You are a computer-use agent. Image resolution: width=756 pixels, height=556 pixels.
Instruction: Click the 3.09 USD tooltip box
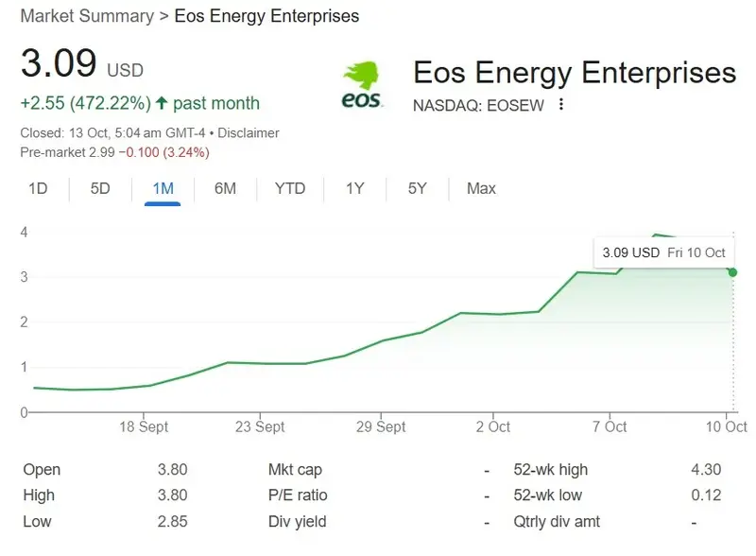(x=664, y=252)
